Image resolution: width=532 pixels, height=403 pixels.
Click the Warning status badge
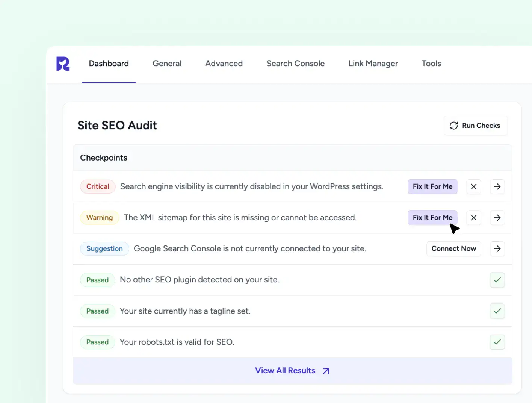point(100,218)
